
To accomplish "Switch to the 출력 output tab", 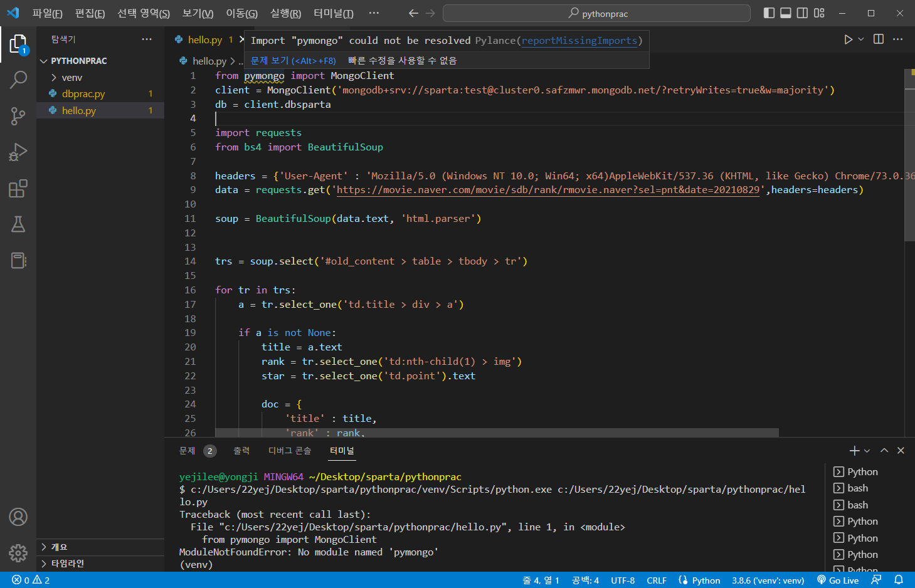I will click(241, 451).
